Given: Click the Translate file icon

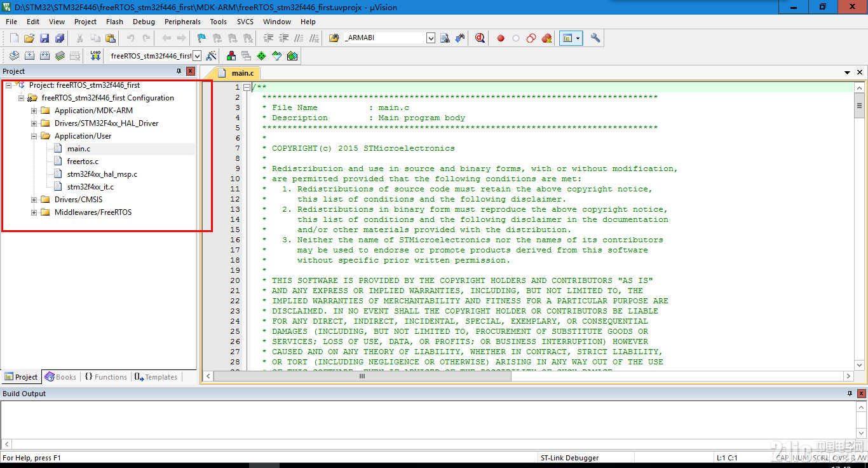Looking at the screenshot, I should pos(14,56).
